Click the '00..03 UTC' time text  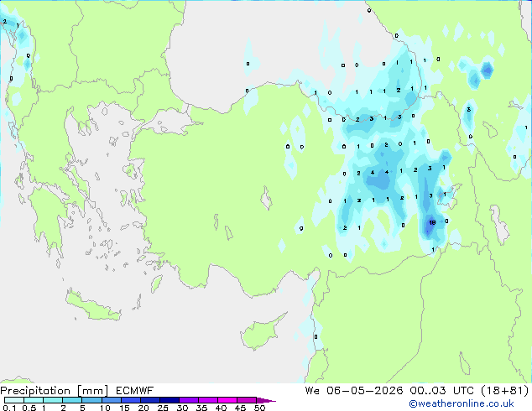pyautogui.click(x=441, y=391)
